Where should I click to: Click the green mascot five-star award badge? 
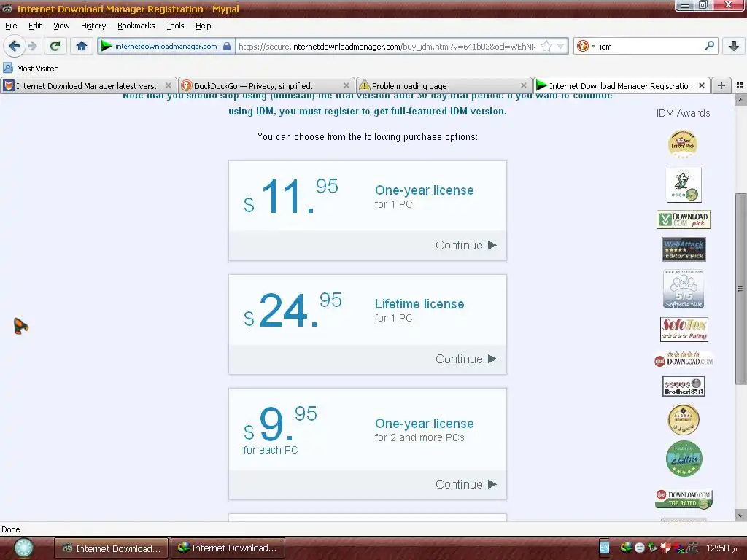684,184
